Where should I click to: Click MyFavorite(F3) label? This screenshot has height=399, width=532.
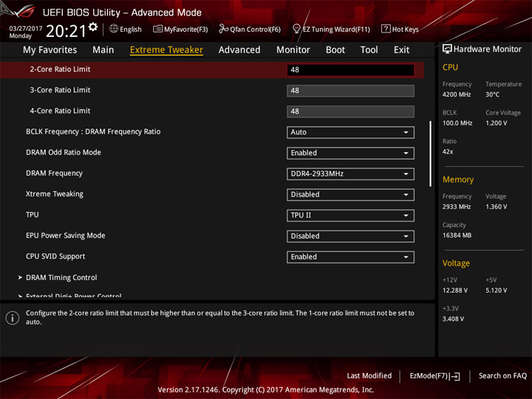pyautogui.click(x=186, y=30)
